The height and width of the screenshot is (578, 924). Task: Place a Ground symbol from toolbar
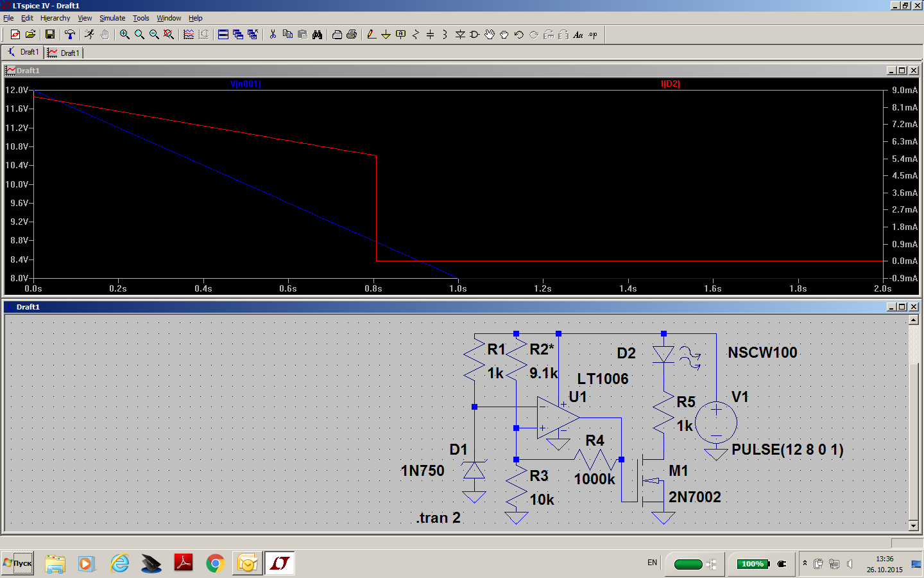pos(386,35)
